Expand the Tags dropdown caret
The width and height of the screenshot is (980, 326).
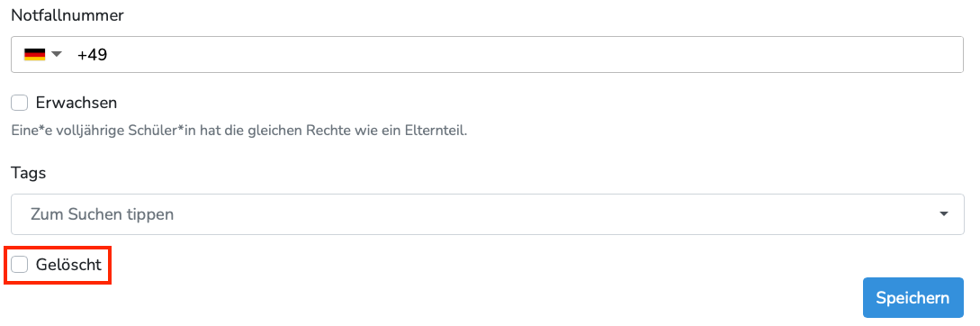click(944, 214)
